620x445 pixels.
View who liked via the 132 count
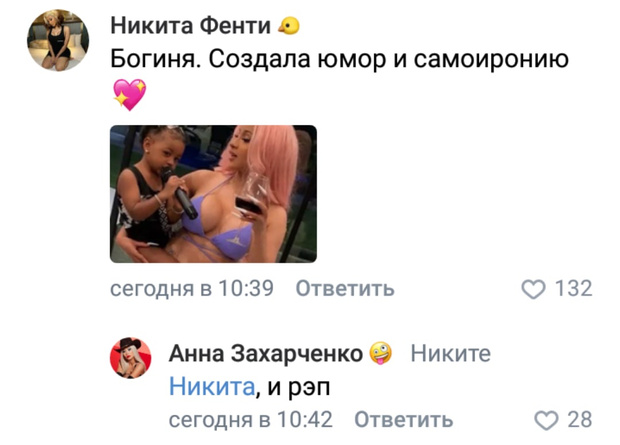(574, 288)
